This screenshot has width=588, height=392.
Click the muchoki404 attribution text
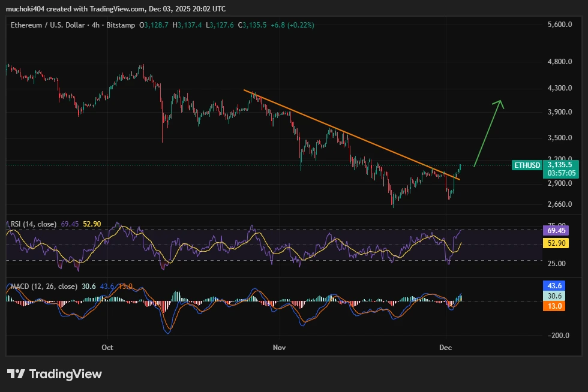[x=26, y=9]
